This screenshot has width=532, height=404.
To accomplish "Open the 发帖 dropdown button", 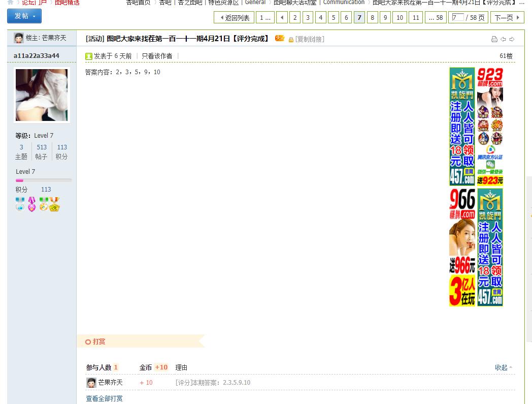I will 24,16.
